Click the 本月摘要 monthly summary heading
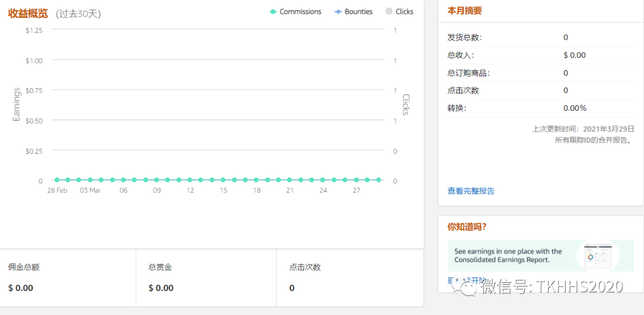This screenshot has height=315, width=644. point(465,11)
